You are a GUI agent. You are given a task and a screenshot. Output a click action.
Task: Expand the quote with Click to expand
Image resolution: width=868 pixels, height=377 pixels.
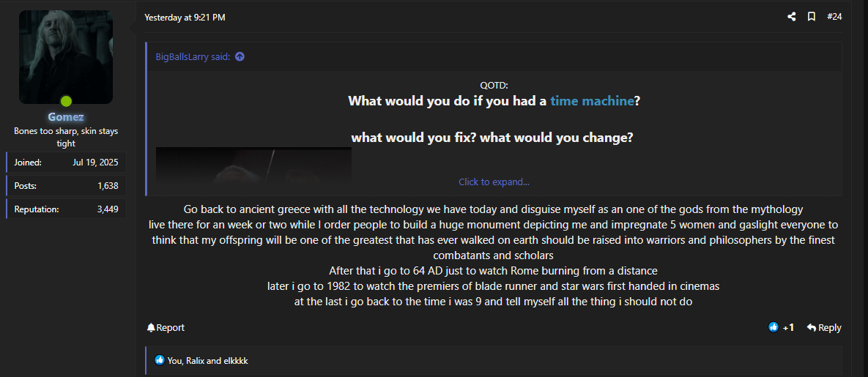[x=494, y=182]
